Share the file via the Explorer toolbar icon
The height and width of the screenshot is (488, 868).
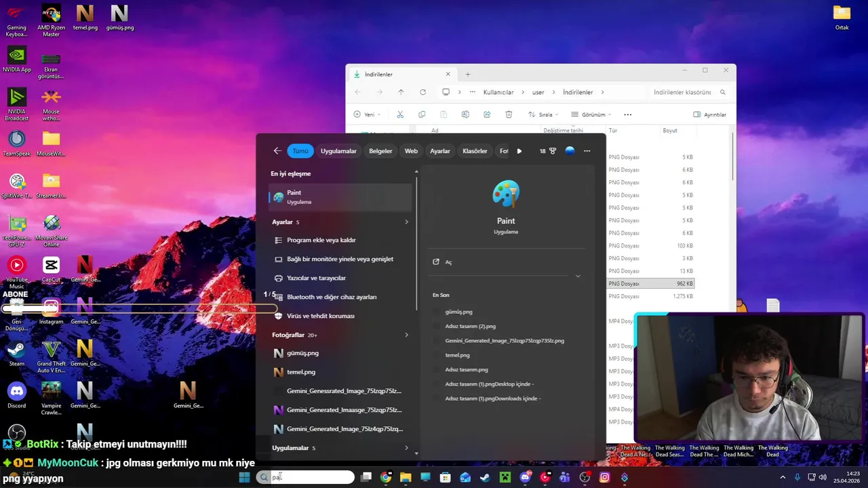(487, 115)
